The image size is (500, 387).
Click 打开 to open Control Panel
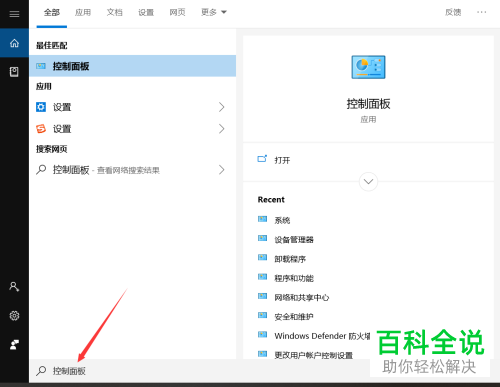[x=282, y=160]
